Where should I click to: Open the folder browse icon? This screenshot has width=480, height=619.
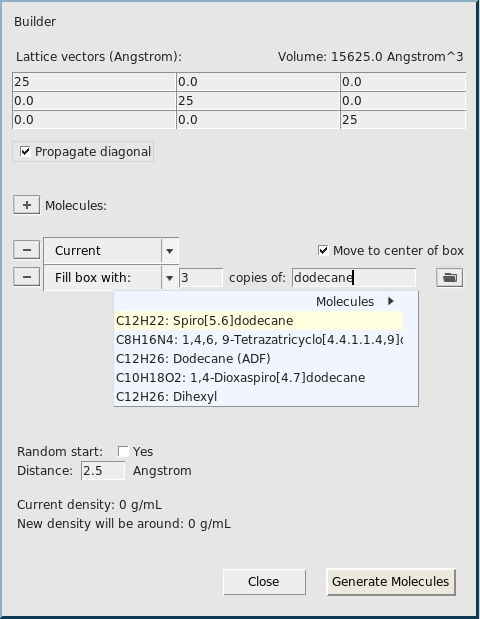[450, 278]
